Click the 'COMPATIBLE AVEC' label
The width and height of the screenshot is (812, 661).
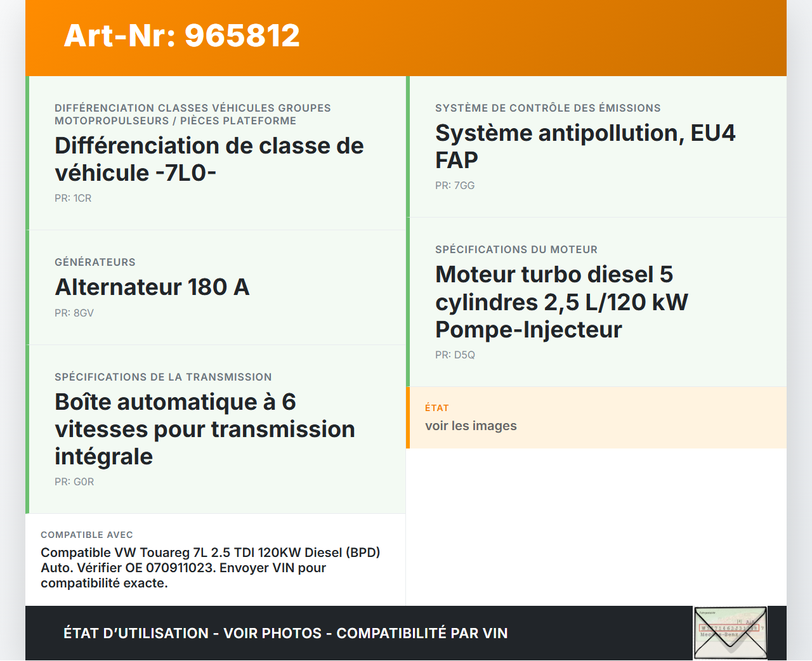coord(87,535)
